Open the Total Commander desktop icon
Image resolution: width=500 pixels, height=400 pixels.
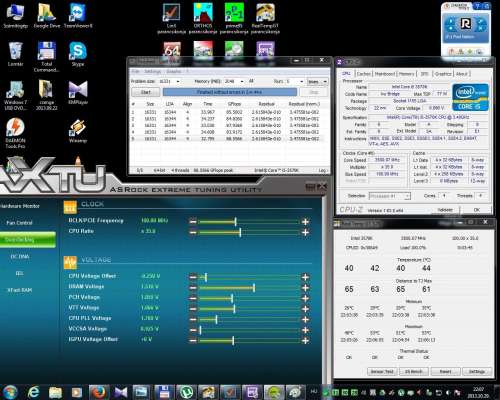[46, 57]
